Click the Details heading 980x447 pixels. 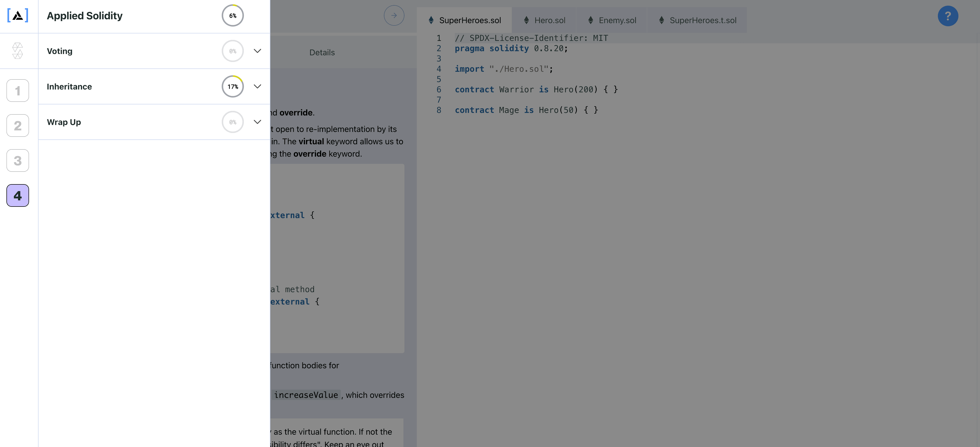coord(321,52)
